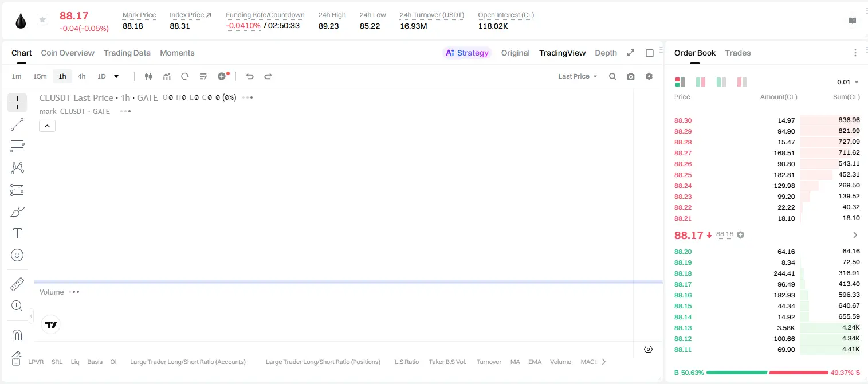The width and height of the screenshot is (868, 384).
Task: Select the brush drawing tool
Action: tap(17, 211)
